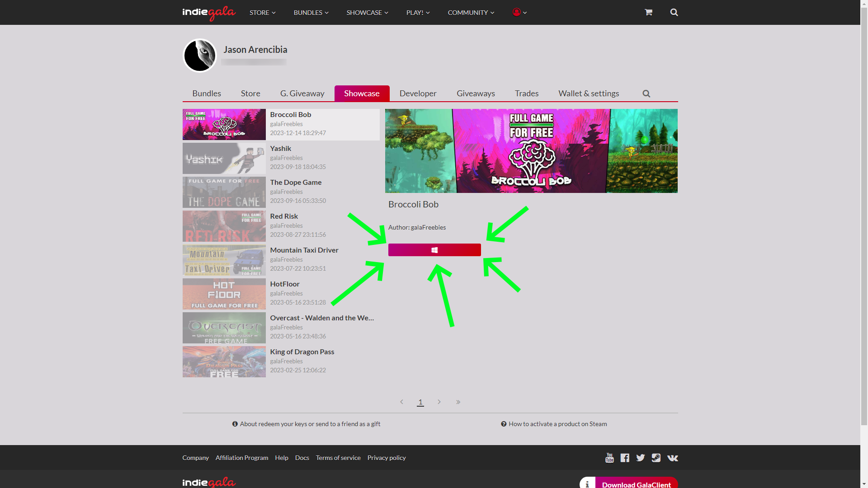Viewport: 868px width, 488px height.
Task: Select the Showcase tab
Action: 362,94
